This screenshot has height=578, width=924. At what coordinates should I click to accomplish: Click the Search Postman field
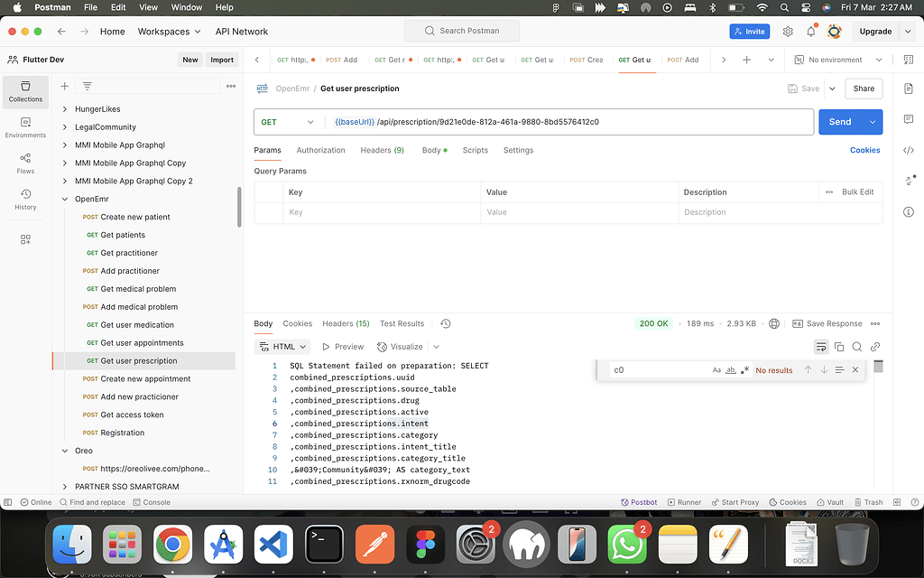pos(461,30)
